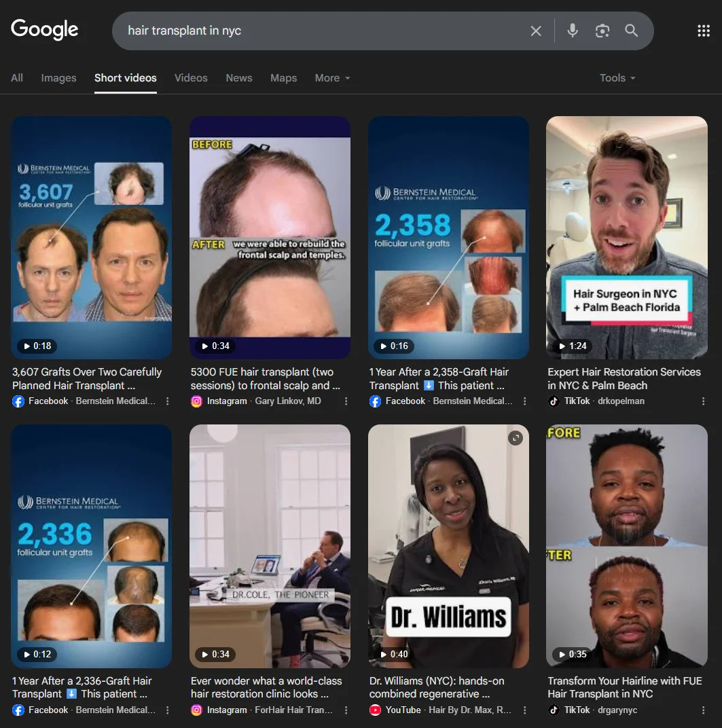Clear the search query with the X icon
The image size is (722, 728).
pyautogui.click(x=536, y=30)
